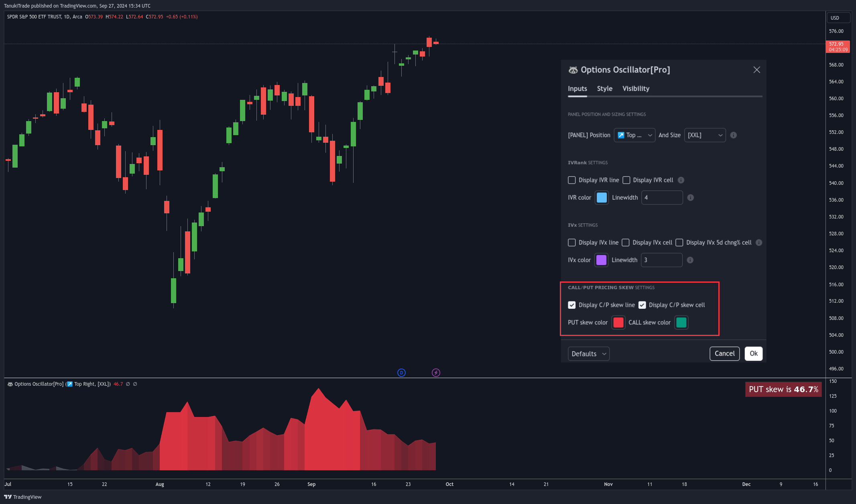Open the panel size XXL dropdown
Screen dimensions: 856x504
[x=705, y=135]
